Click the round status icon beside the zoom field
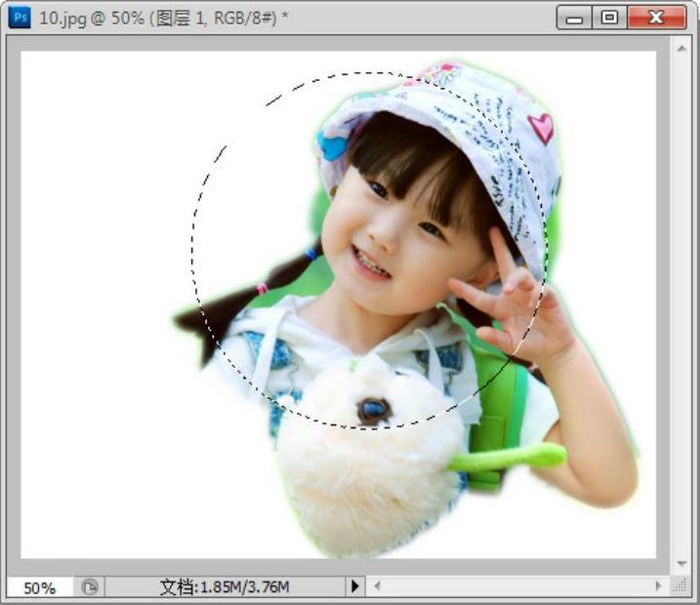700x605 pixels. tap(89, 587)
